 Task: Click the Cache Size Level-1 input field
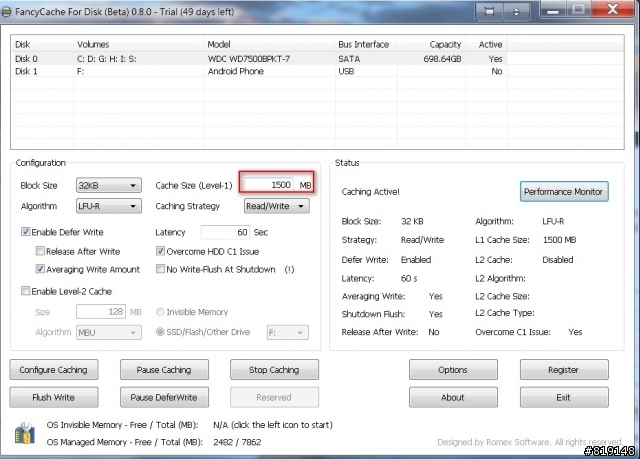(x=269, y=185)
